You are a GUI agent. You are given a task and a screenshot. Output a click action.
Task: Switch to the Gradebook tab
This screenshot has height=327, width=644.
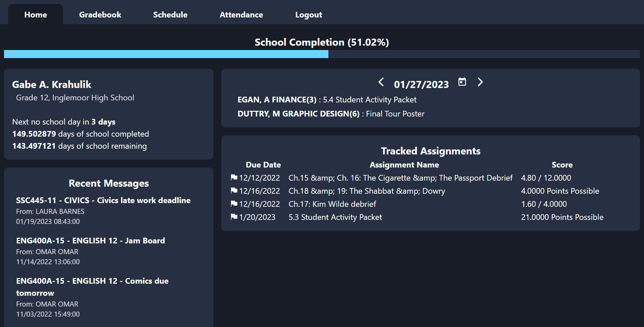click(100, 15)
